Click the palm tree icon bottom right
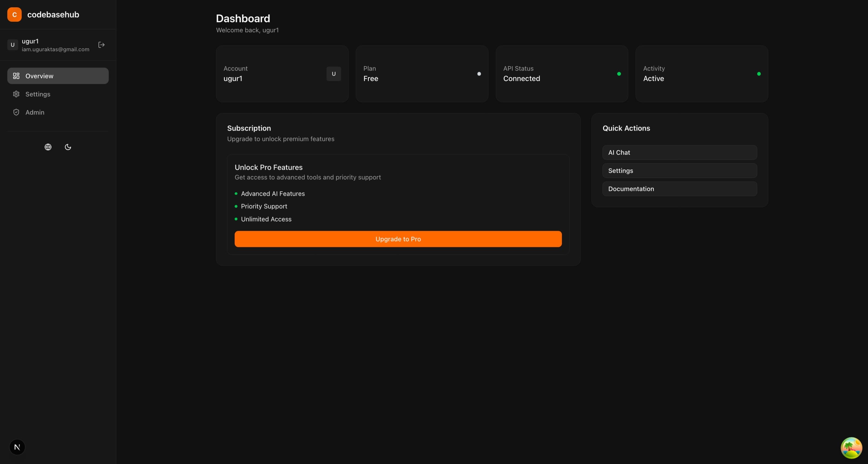 coord(851,448)
